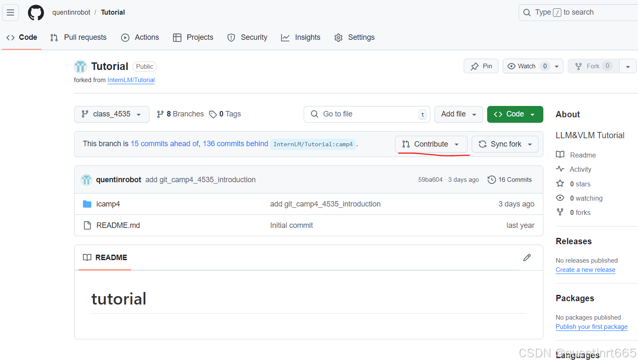Click the InternLM/Tutorial:camp4 branch label
The width and height of the screenshot is (638, 364).
click(313, 144)
